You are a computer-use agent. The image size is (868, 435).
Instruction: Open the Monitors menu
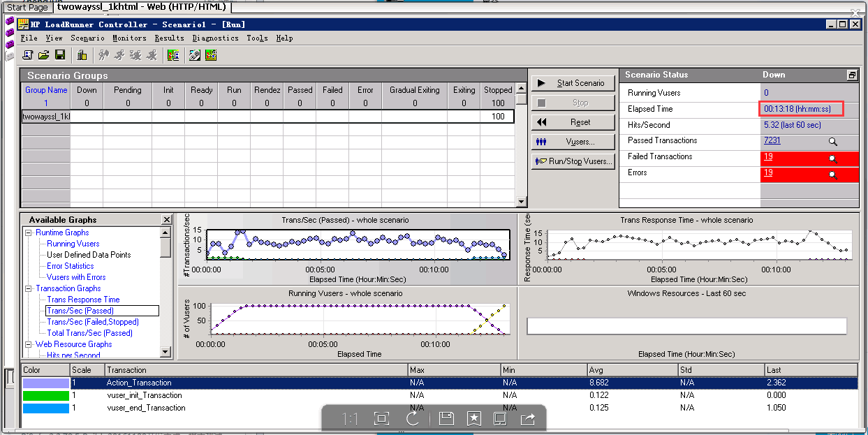coord(129,38)
